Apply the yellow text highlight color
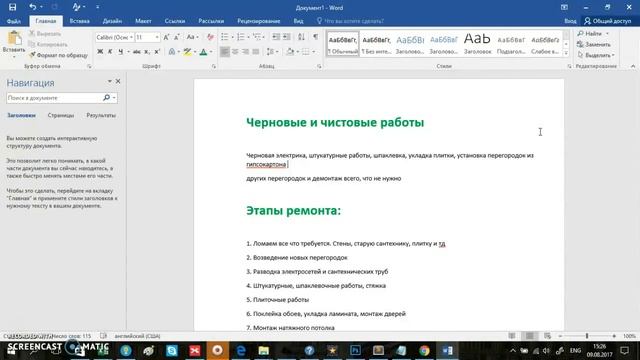This screenshot has width=640, height=360. tap(187, 52)
